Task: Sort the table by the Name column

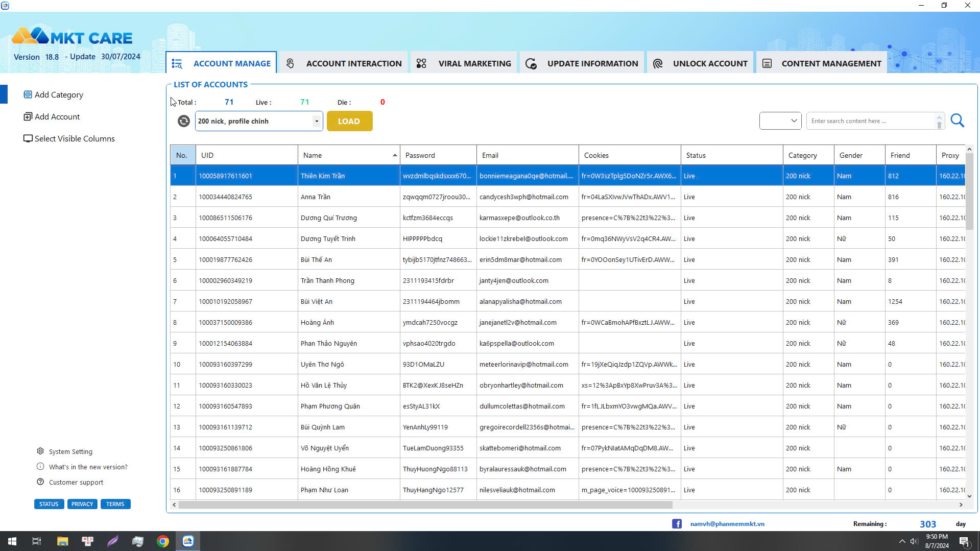Action: [x=349, y=155]
